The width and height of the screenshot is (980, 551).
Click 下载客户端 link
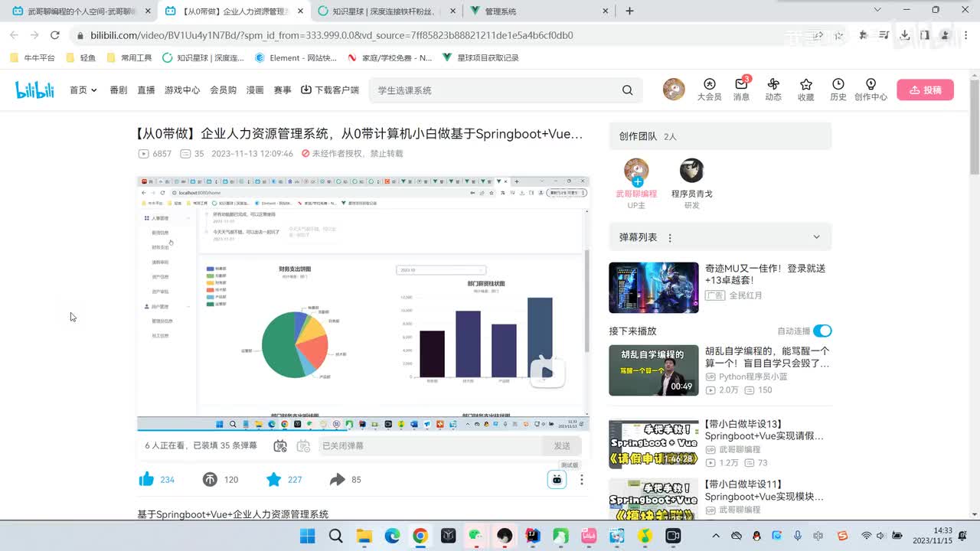pos(330,90)
